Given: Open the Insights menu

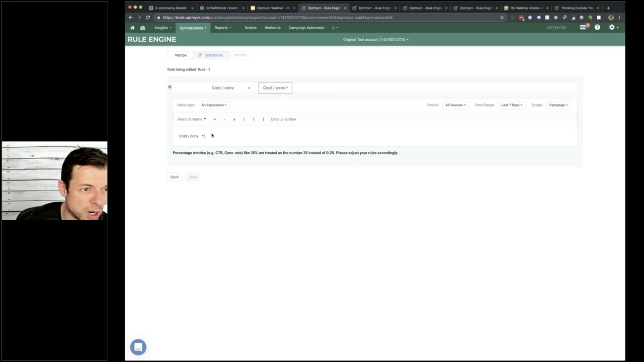Looking at the screenshot, I should point(163,28).
